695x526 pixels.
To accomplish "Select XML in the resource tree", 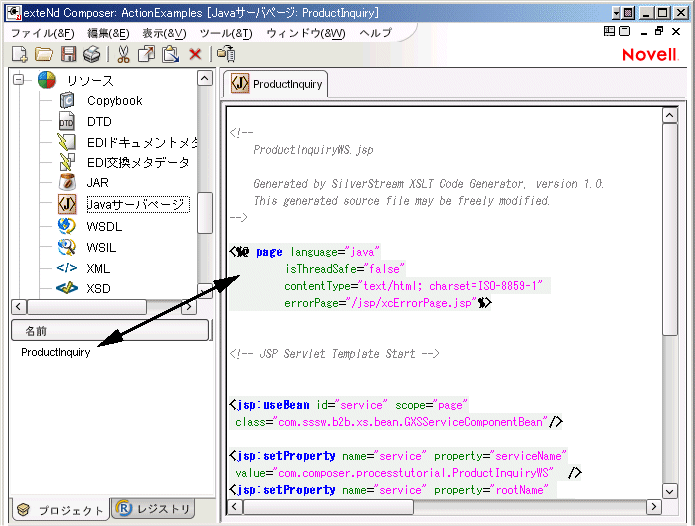I will coord(98,269).
